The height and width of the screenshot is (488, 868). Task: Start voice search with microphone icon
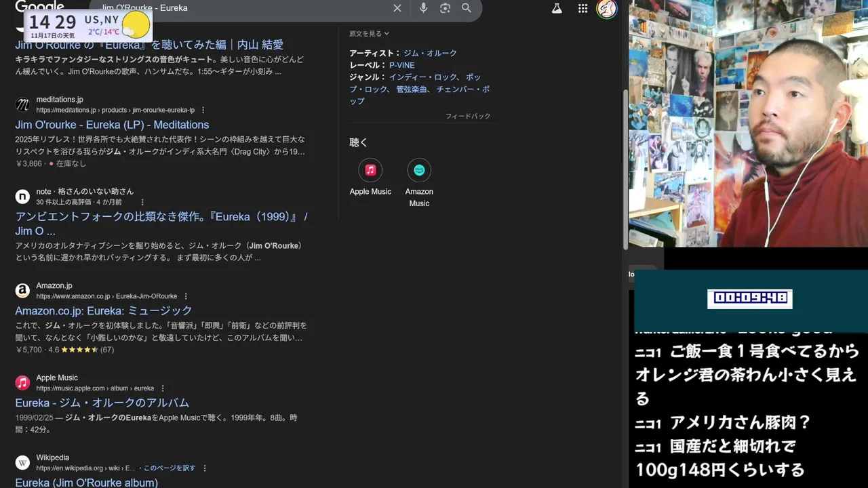[423, 8]
